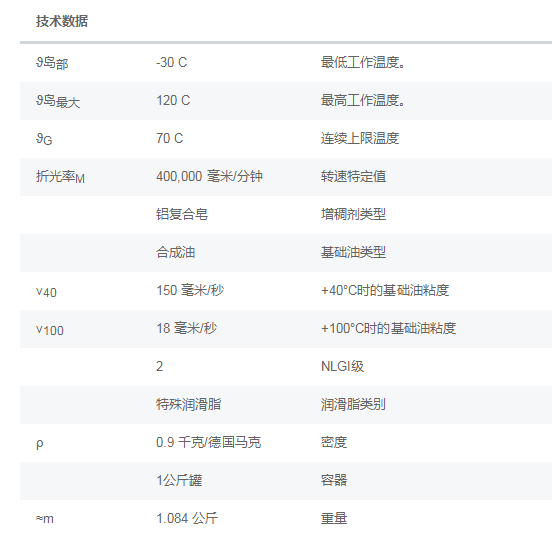Click the 特殊润滑脂 grease value

[x=188, y=405]
